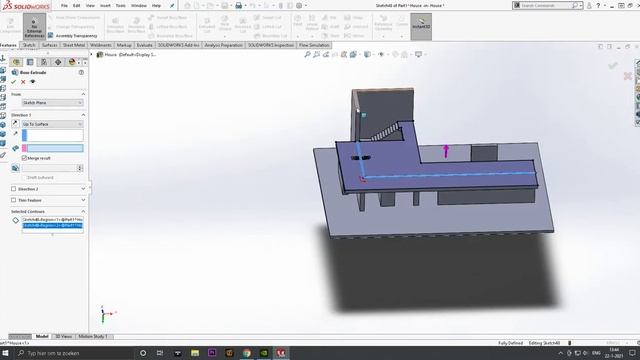The height and width of the screenshot is (360, 640).
Task: Open the From start condition dropdown
Action: (53, 103)
